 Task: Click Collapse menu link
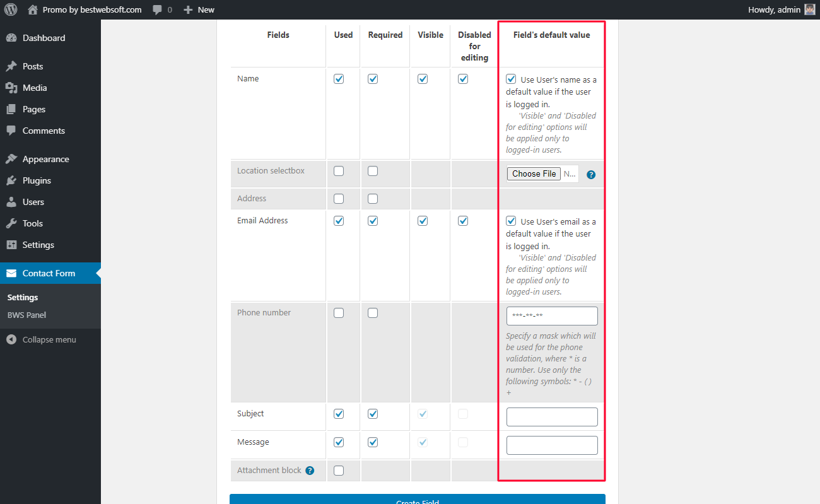(x=49, y=339)
